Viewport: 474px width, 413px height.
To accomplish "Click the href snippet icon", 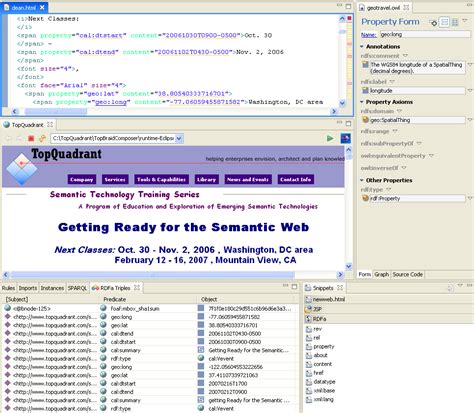I will pyautogui.click(x=309, y=373).
